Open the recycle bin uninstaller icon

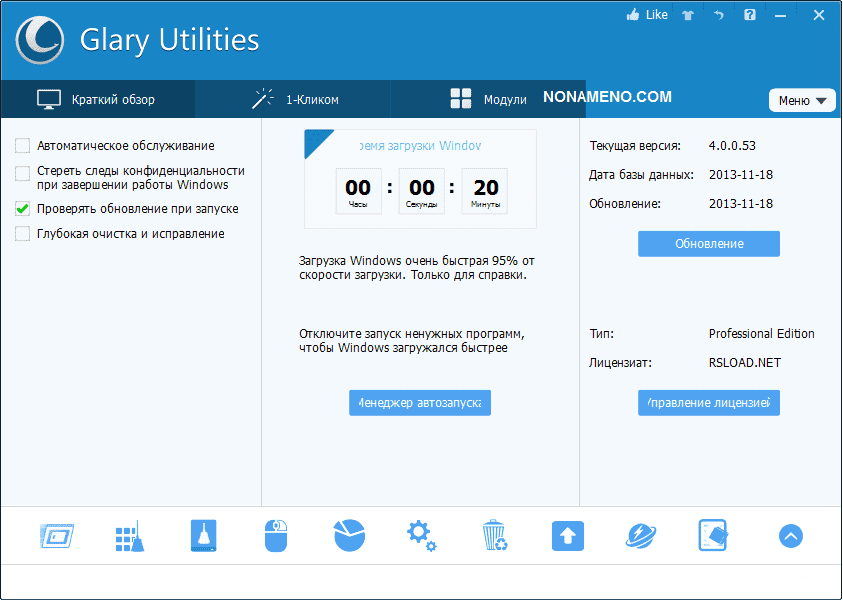tap(494, 536)
